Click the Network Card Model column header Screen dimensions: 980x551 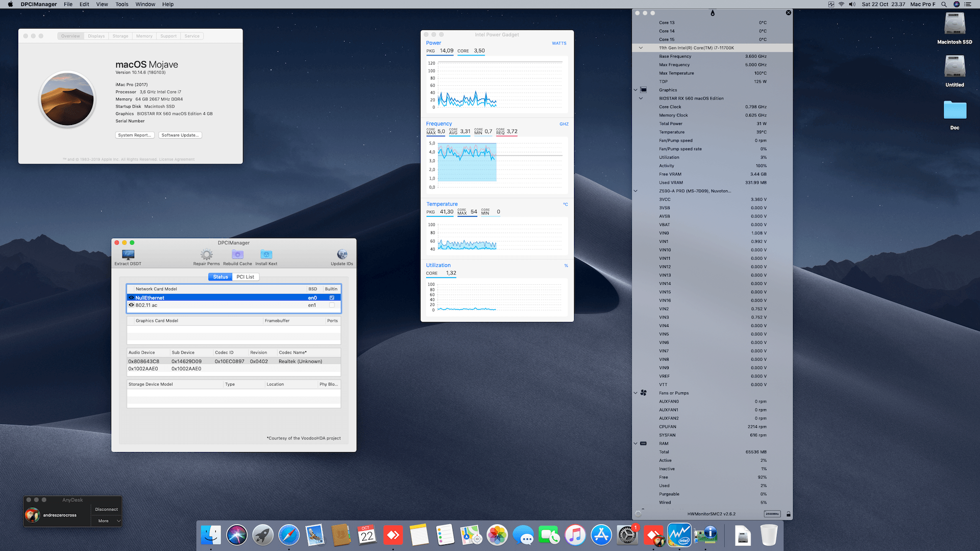216,289
